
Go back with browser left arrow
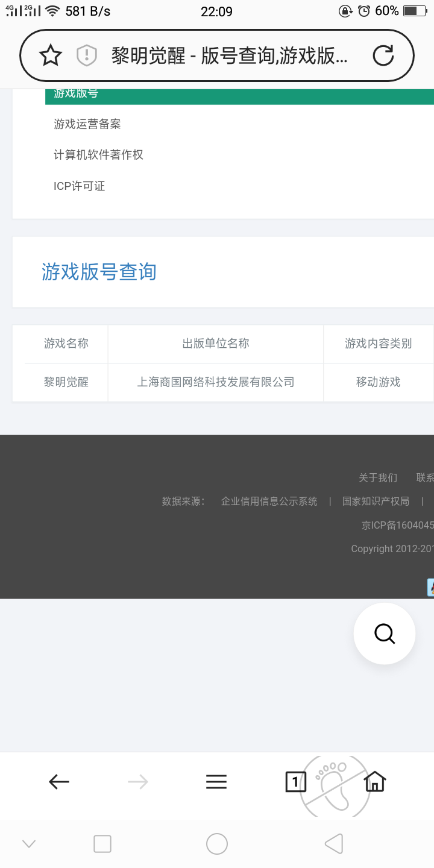tap(59, 782)
